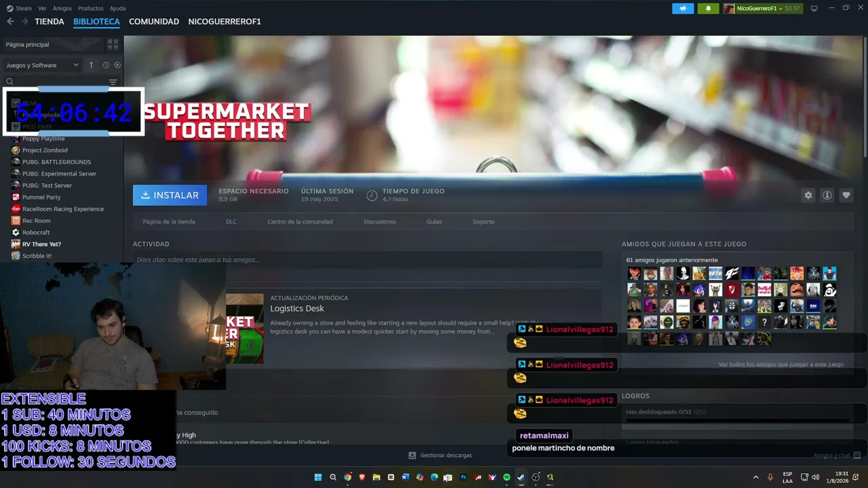Go back with the back arrow
The image size is (868, 488).
tap(10, 22)
